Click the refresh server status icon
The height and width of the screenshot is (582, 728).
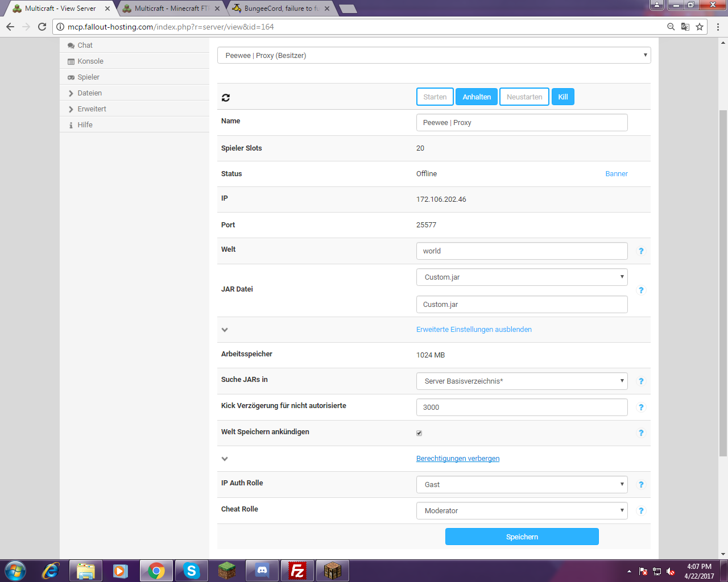(226, 97)
